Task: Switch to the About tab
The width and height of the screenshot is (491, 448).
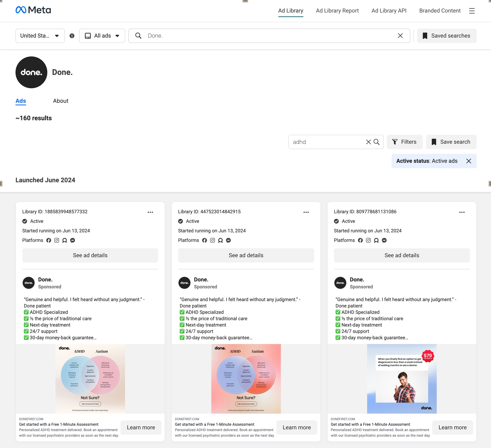Action: click(61, 101)
